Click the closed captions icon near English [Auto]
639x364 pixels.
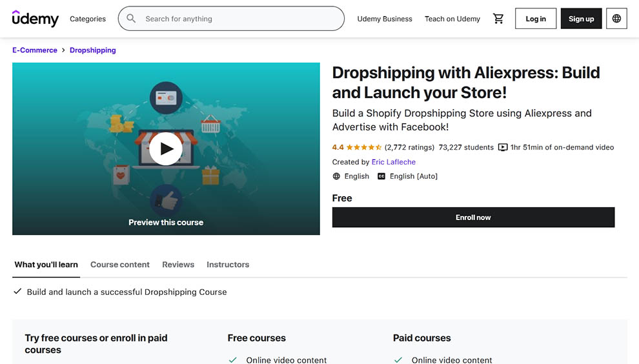(x=381, y=176)
